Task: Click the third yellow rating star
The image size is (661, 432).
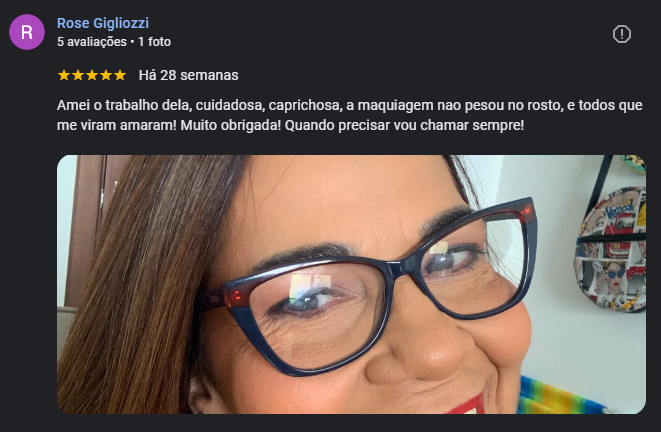Action: pyautogui.click(x=92, y=75)
